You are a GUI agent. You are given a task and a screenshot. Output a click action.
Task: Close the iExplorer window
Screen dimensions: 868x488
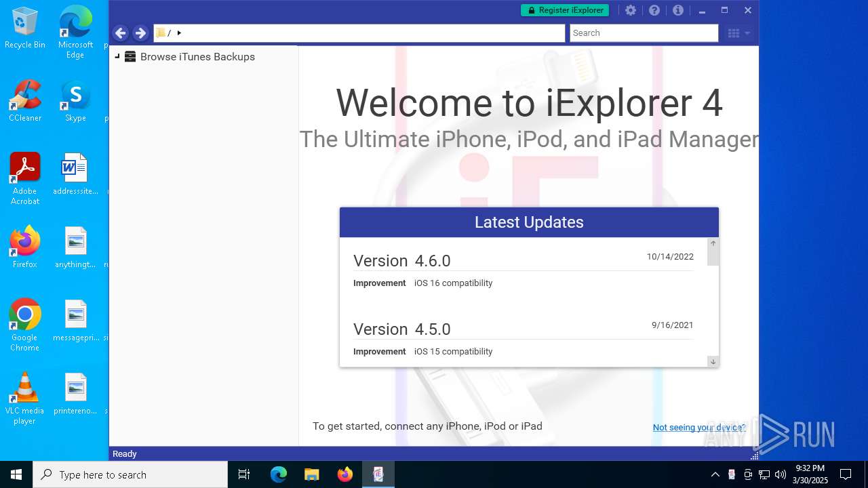pos(748,10)
